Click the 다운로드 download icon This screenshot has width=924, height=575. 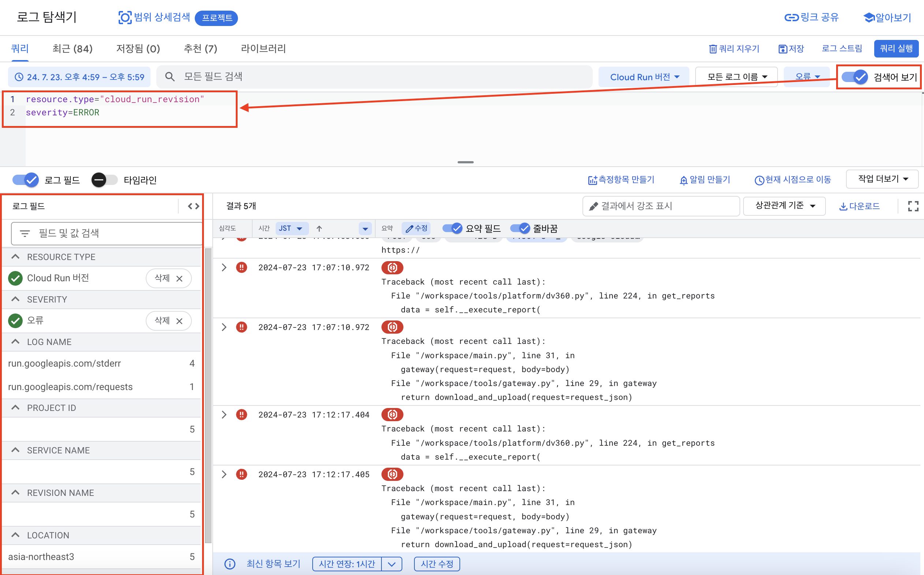point(843,207)
